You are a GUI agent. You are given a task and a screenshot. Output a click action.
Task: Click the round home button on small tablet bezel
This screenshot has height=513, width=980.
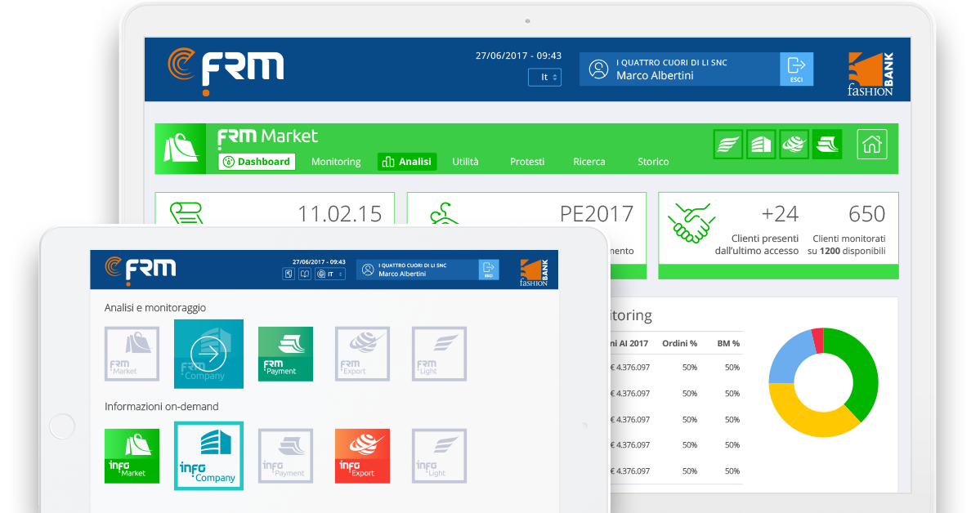pos(62,426)
